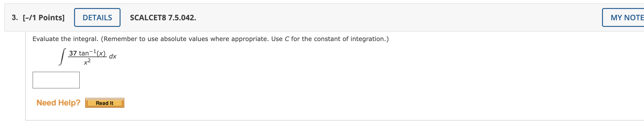The image size is (644, 125).
Task: Click the dx differential in the integral
Action: coord(113,57)
